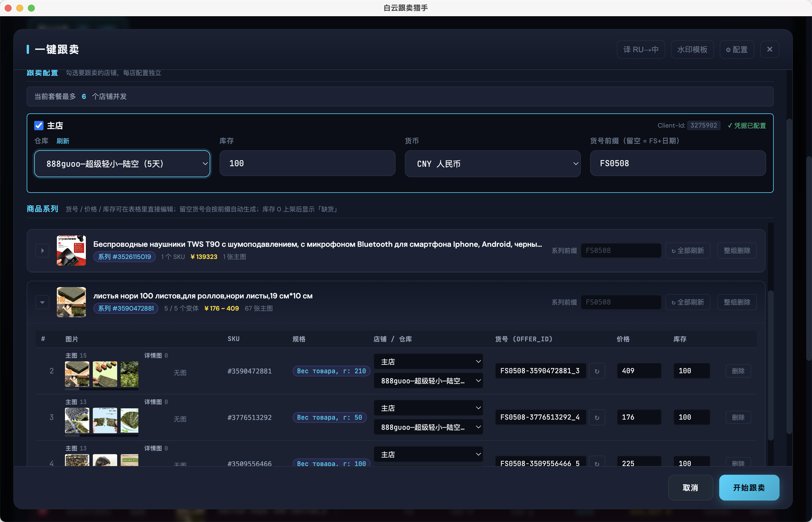This screenshot has height=522, width=812.
Task: Click the 刷新 warehouse refresh link
Action: click(x=63, y=141)
